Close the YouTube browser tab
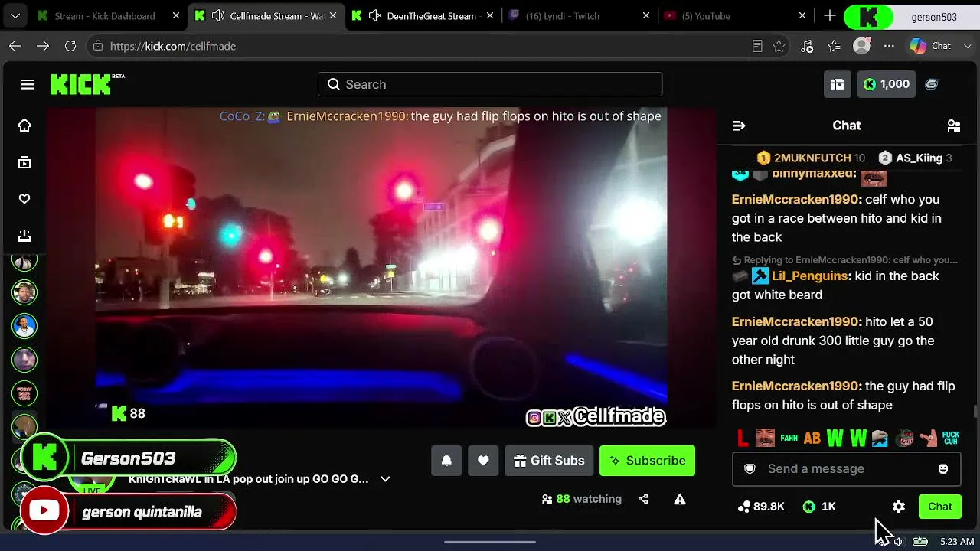 click(x=802, y=16)
